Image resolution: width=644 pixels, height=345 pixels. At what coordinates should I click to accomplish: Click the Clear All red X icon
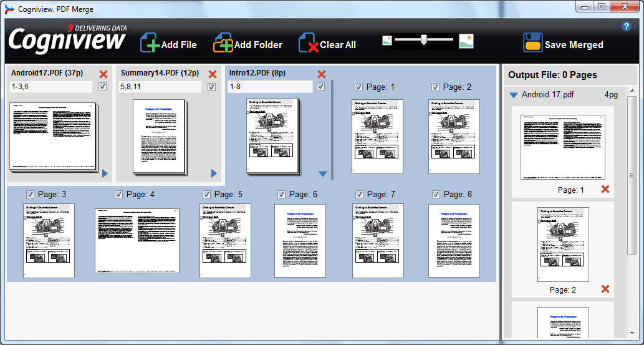coord(309,43)
